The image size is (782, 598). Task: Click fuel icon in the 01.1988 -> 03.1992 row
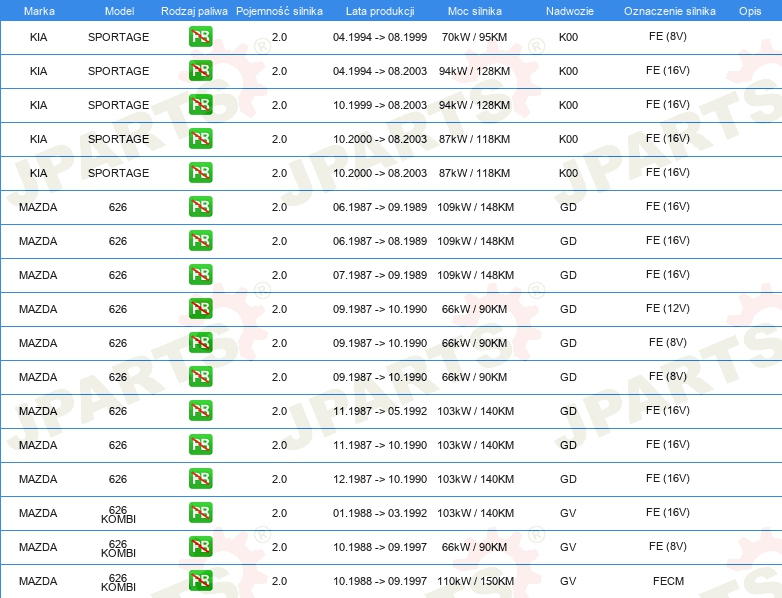coord(200,512)
